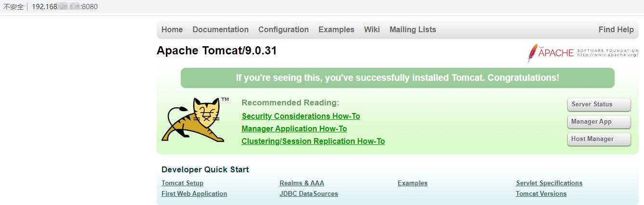Click the Server Status button

pyautogui.click(x=599, y=104)
